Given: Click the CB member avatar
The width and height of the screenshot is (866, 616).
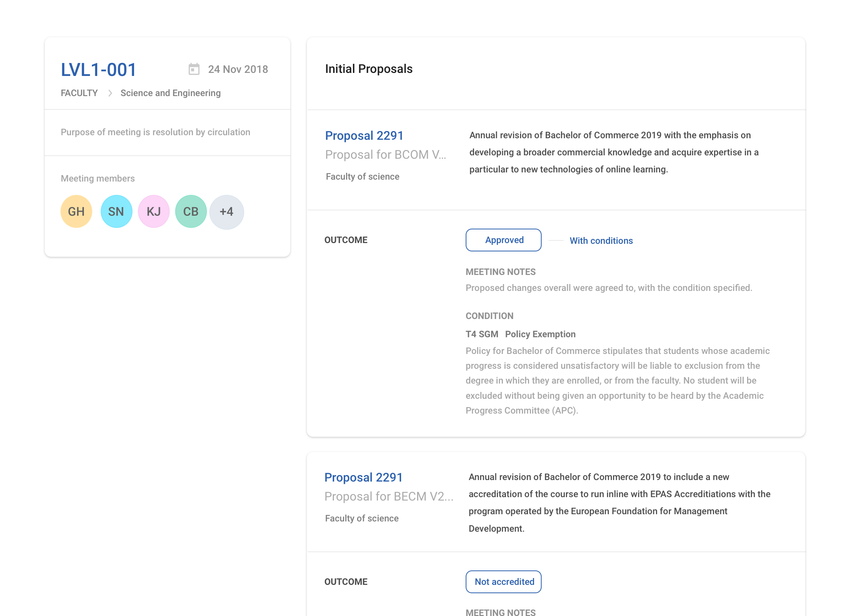Looking at the screenshot, I should [191, 212].
